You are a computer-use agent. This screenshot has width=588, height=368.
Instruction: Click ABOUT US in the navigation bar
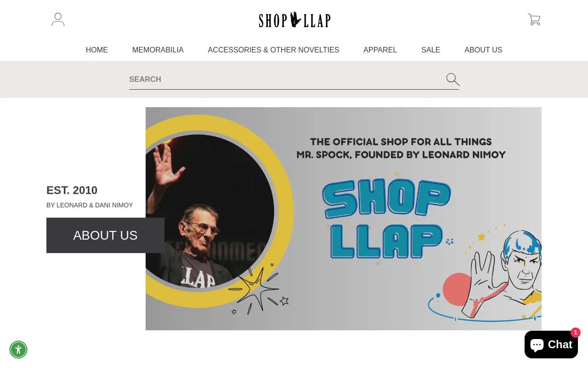[x=483, y=50]
